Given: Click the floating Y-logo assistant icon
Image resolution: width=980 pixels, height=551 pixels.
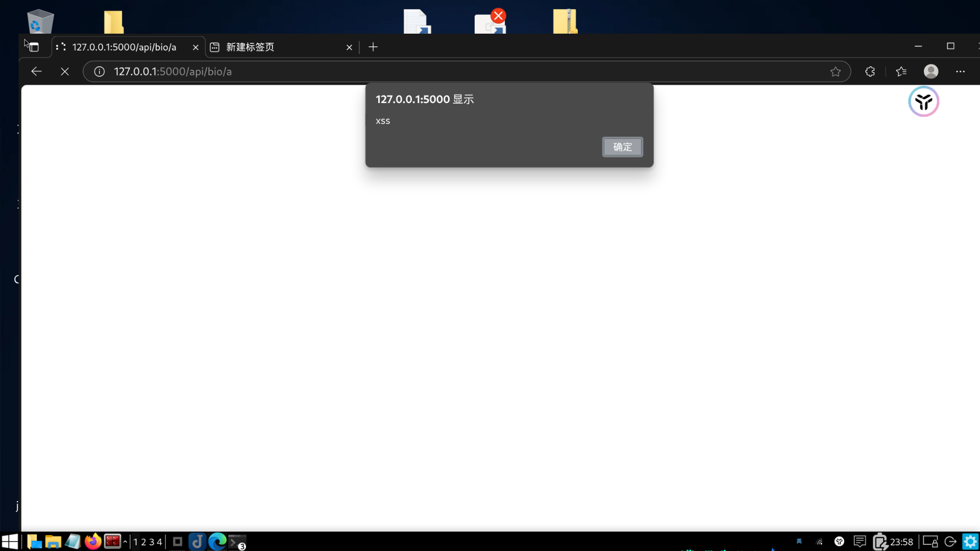Looking at the screenshot, I should (x=923, y=102).
